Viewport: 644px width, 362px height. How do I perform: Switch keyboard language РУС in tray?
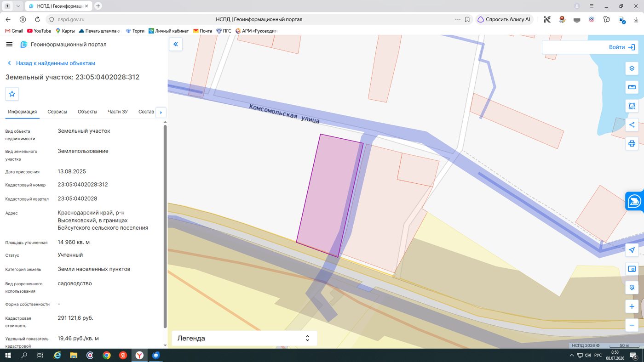tap(598, 355)
